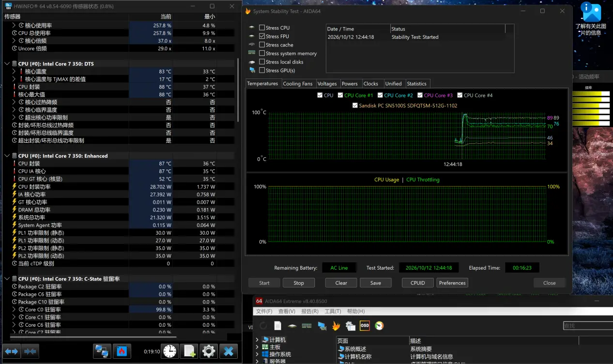Viewport: 613px width, 364px height.
Task: Start HWiNFO sensor logging via sheet icon
Action: click(x=189, y=351)
